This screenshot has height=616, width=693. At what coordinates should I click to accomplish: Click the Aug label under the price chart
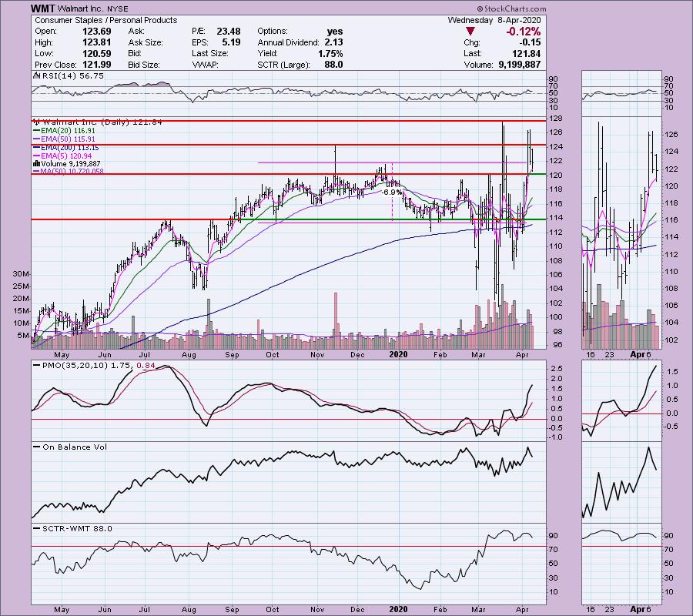pyautogui.click(x=189, y=354)
